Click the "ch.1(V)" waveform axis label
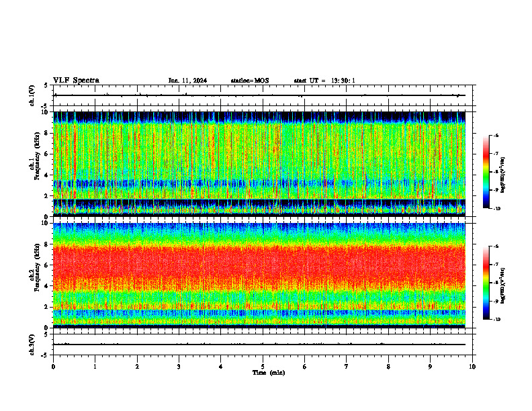This screenshot has height=411, width=532. [x=32, y=95]
